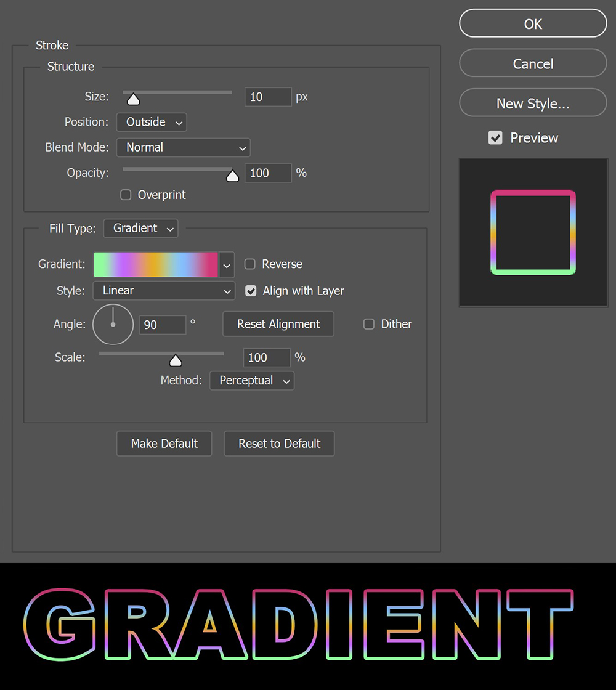Screen dimensions: 616x690
Task: Enable the Overprint option
Action: point(125,195)
